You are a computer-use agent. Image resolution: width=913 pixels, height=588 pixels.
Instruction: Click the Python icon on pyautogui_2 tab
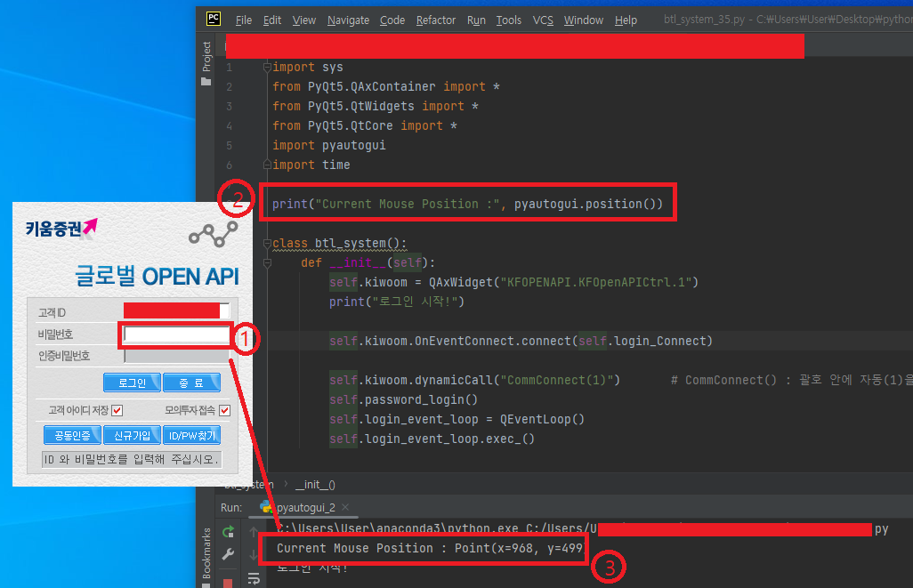click(x=266, y=506)
